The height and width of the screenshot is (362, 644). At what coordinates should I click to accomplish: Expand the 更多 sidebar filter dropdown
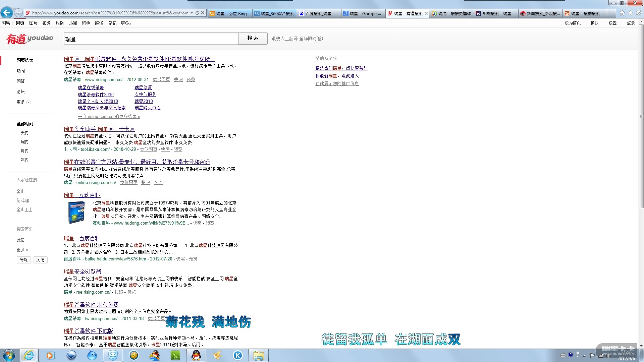point(28,102)
